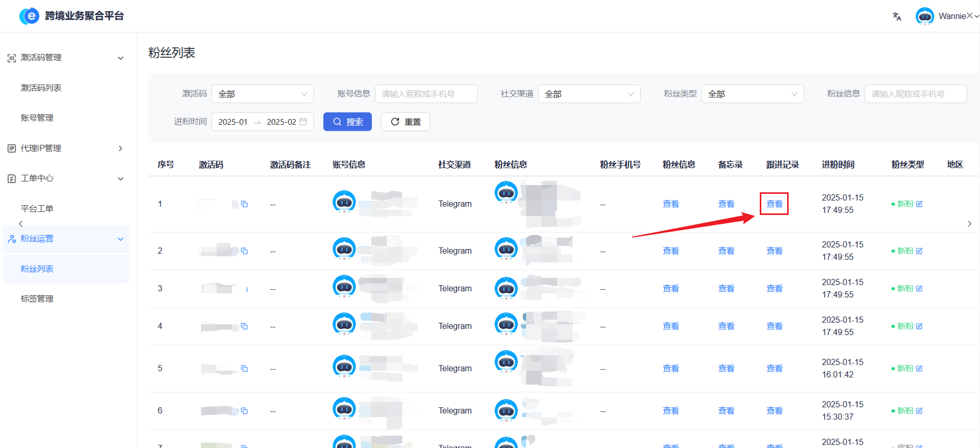Click the calendar icon in date range

pyautogui.click(x=303, y=122)
